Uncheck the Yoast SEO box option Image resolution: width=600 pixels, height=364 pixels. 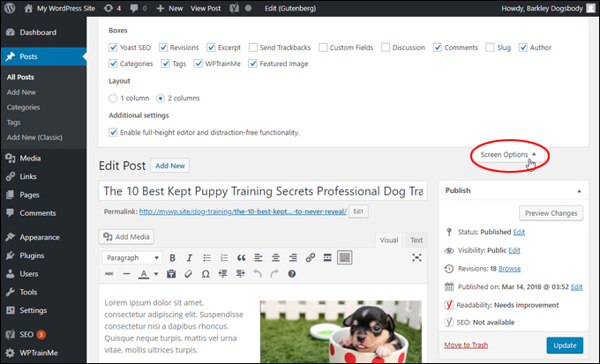coord(113,48)
